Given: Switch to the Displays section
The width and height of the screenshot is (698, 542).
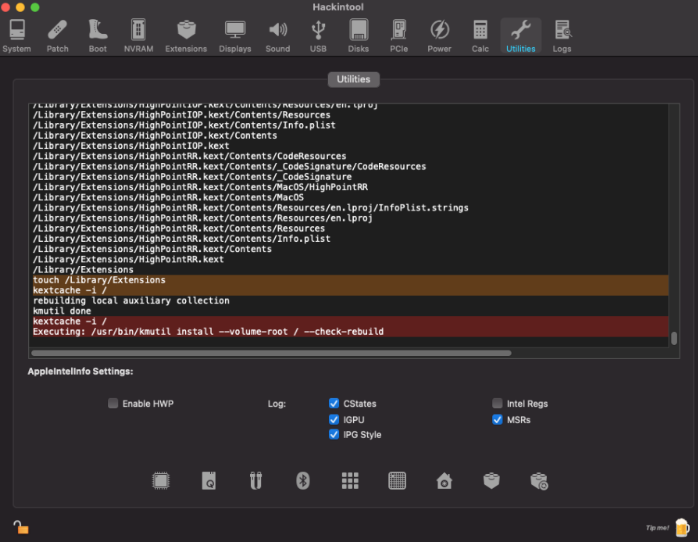Looking at the screenshot, I should [x=235, y=36].
